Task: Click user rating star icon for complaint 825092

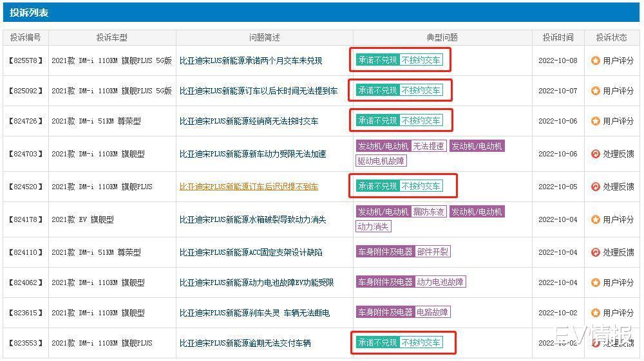Action: (x=595, y=91)
